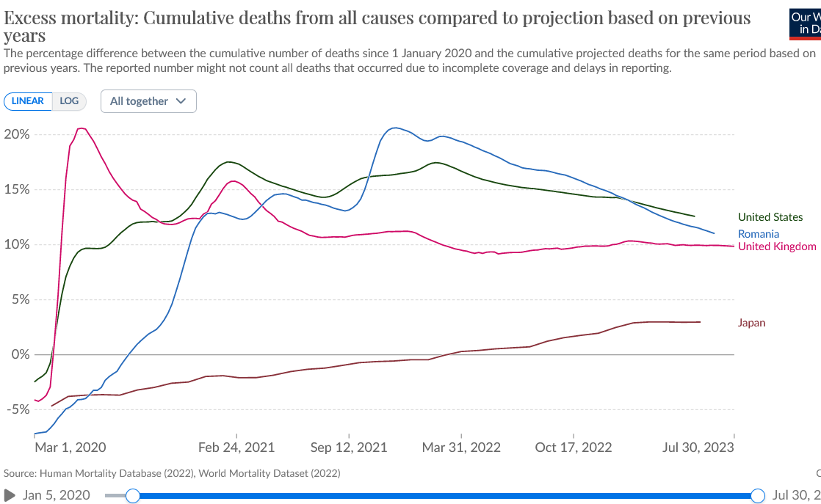Click the 20% y-axis label
This screenshot has height=504, width=821.
[x=17, y=134]
